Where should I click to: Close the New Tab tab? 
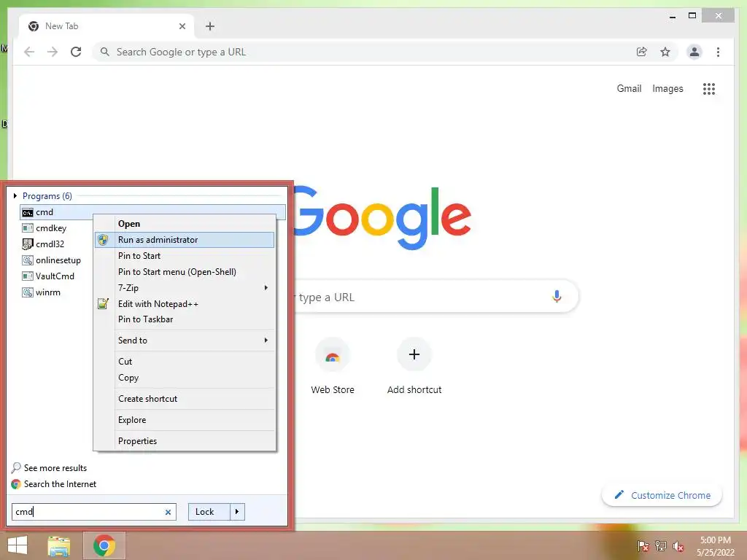(182, 26)
